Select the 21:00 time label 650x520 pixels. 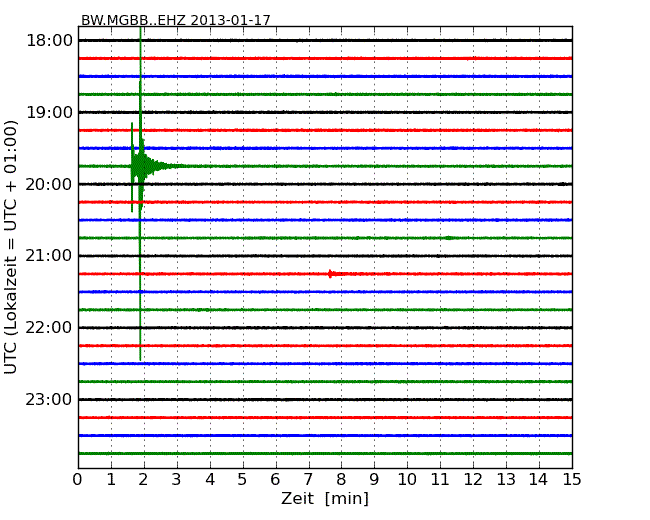pos(49,256)
